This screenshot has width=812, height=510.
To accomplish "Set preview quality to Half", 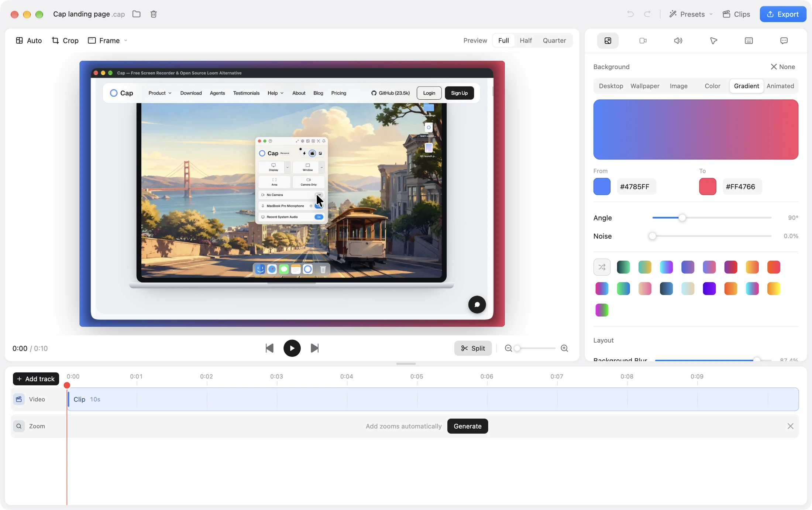I will [x=526, y=41].
